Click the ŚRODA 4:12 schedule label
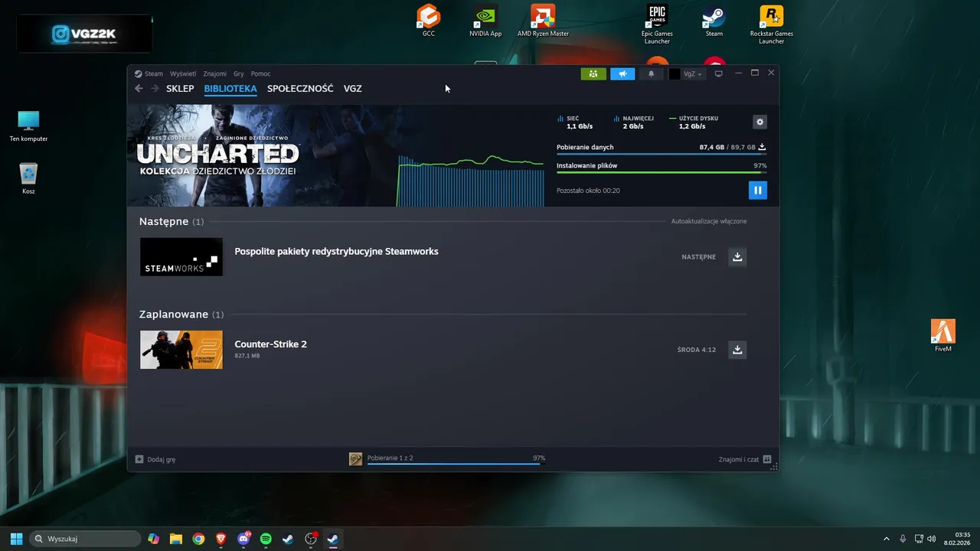This screenshot has width=980, height=551. tap(697, 350)
